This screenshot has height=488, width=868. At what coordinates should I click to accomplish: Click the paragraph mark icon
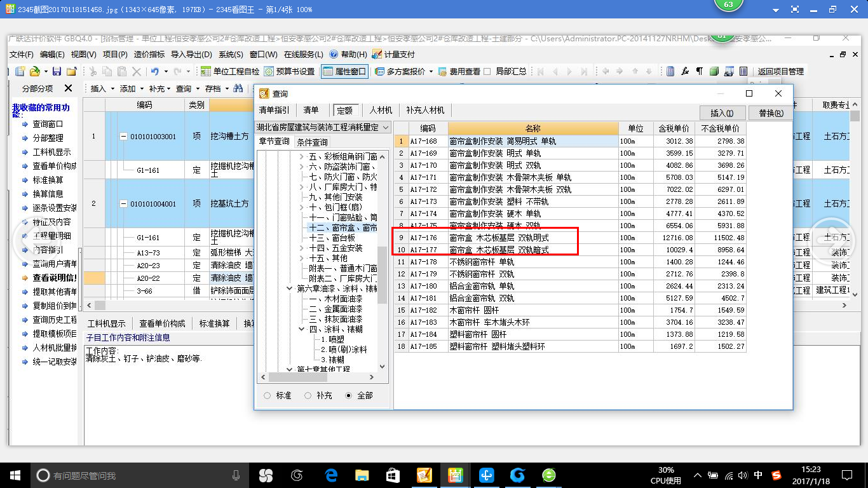point(700,71)
